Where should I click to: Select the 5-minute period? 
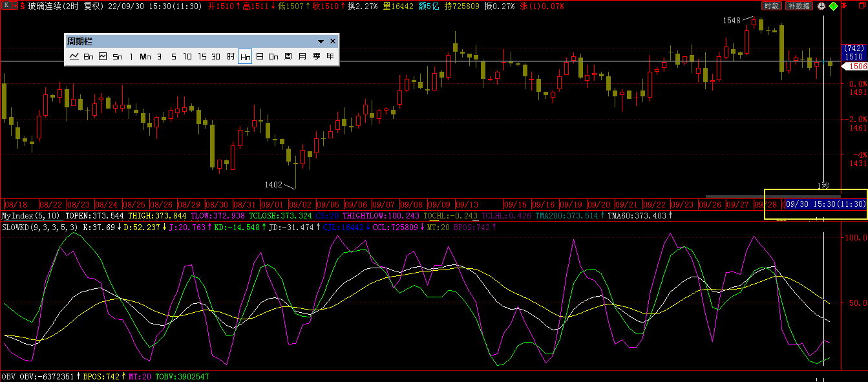(174, 57)
